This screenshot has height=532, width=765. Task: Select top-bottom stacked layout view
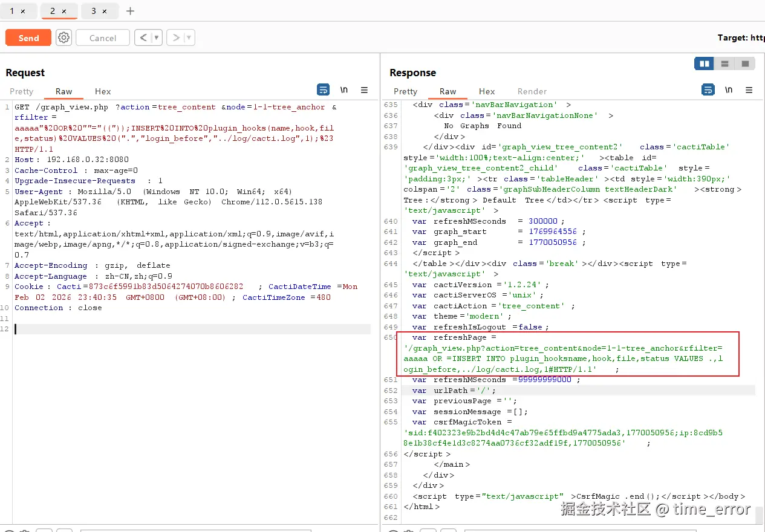[x=724, y=63]
